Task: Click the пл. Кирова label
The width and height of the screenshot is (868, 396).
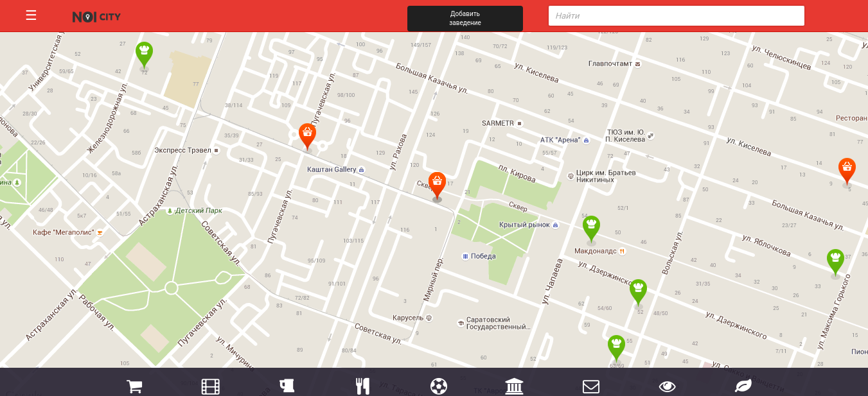Action: [x=517, y=173]
